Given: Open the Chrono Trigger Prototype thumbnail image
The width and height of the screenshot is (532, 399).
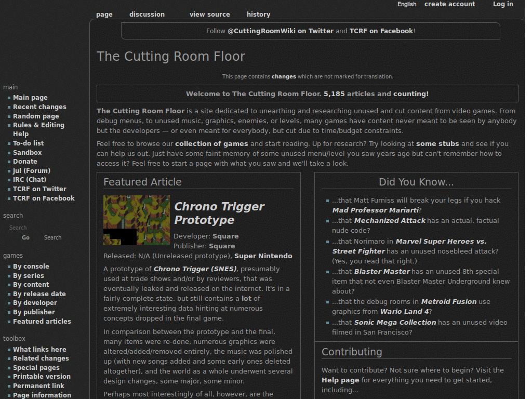Looking at the screenshot, I should click(x=137, y=220).
